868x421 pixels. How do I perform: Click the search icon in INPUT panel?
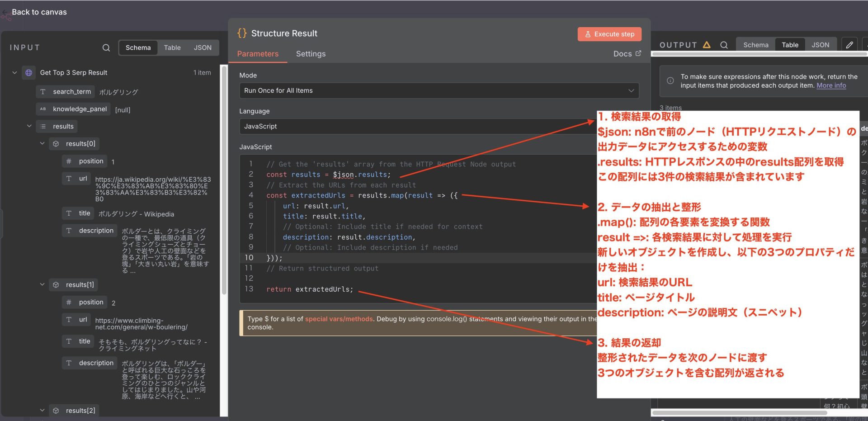click(106, 47)
